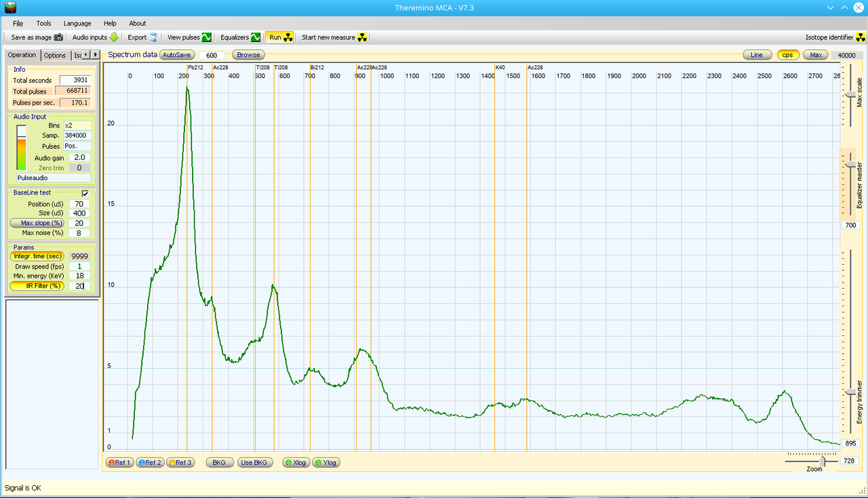Toggle the Max button

816,55
